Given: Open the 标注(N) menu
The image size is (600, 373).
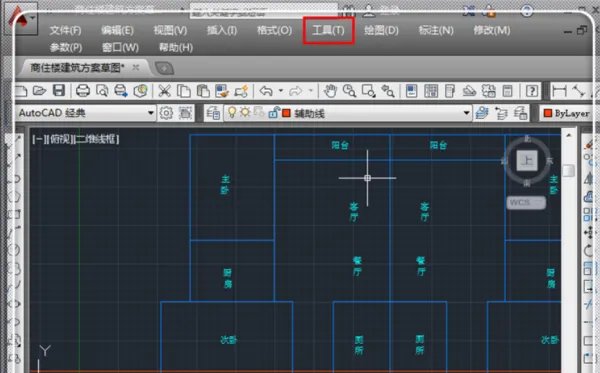Looking at the screenshot, I should [x=436, y=30].
